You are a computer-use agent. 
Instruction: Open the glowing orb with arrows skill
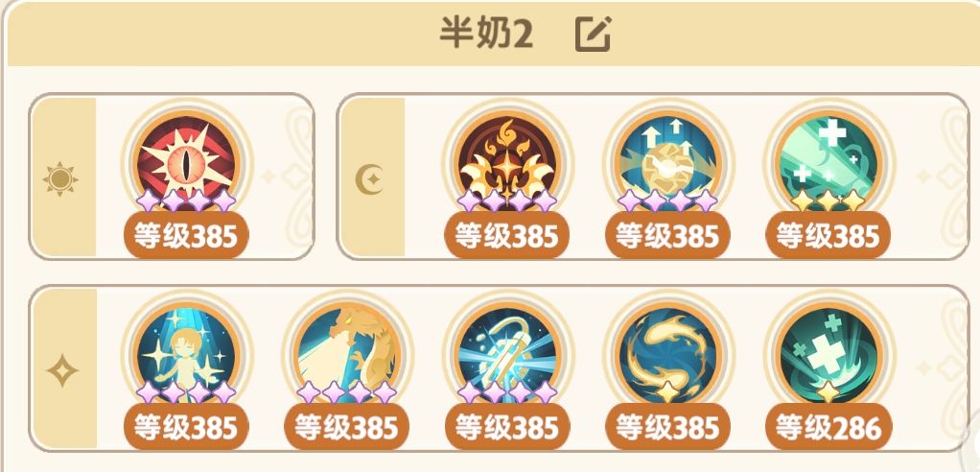pyautogui.click(x=667, y=162)
